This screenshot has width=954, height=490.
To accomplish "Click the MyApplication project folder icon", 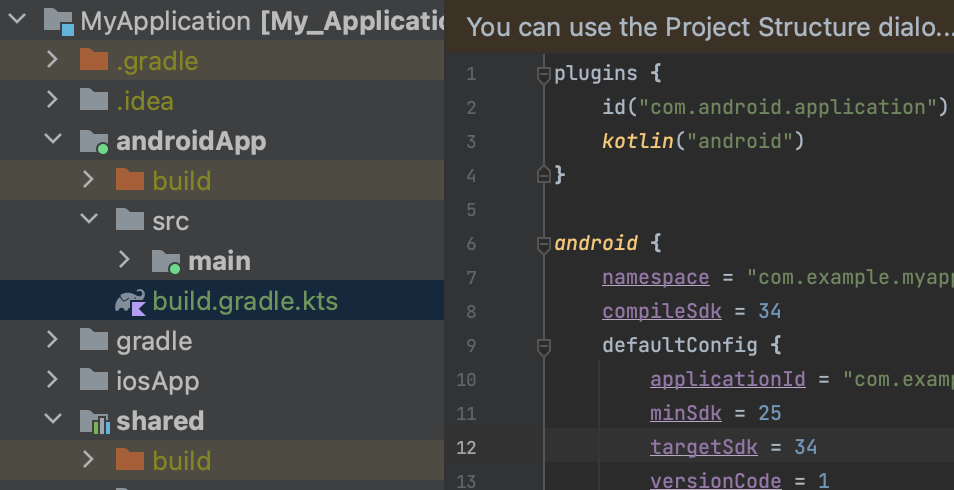I will coord(59,21).
